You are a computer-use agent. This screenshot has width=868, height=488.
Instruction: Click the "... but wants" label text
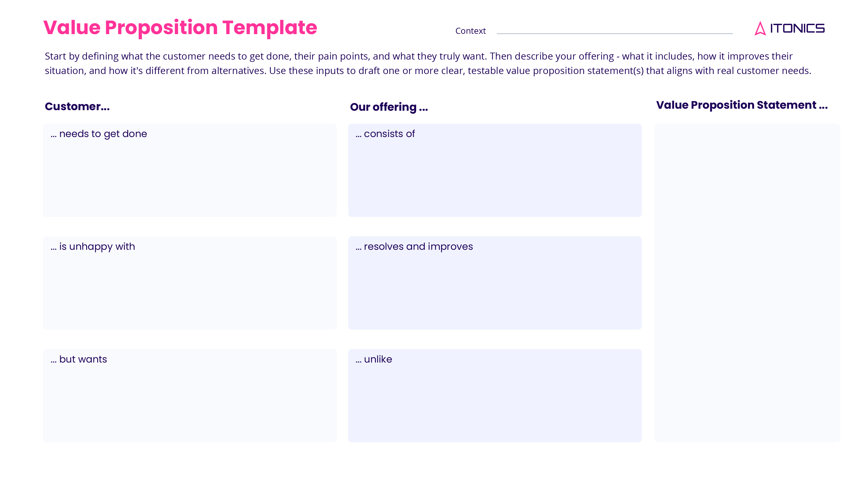pyautogui.click(x=79, y=359)
